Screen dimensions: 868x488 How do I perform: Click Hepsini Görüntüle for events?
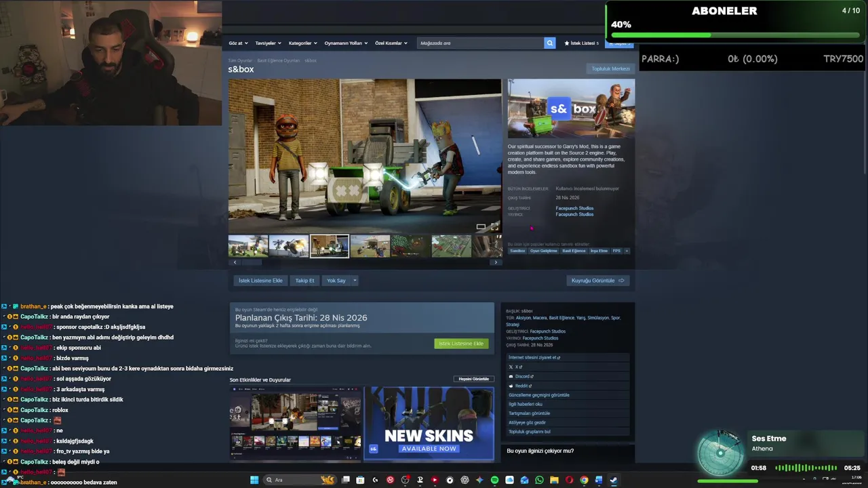(474, 379)
